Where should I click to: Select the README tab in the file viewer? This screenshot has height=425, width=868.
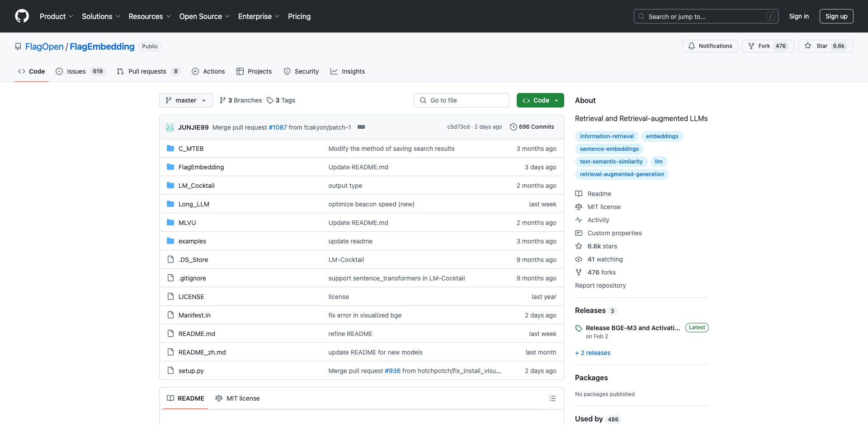[x=185, y=398]
